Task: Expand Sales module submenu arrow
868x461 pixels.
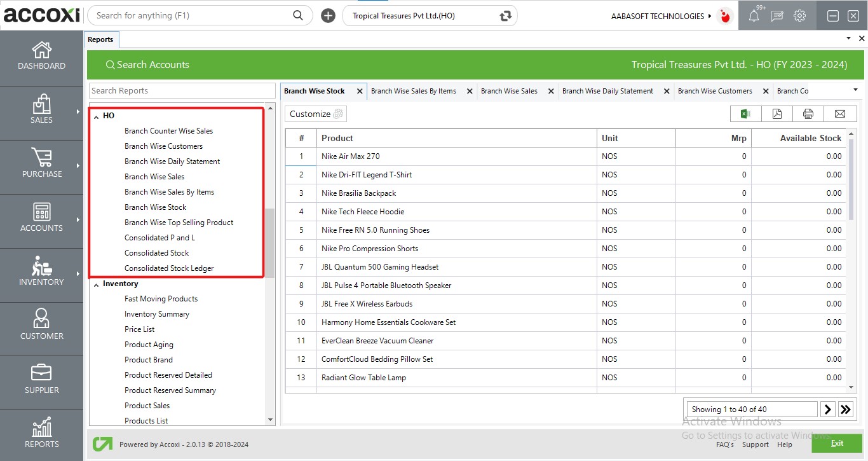Action: pos(78,111)
